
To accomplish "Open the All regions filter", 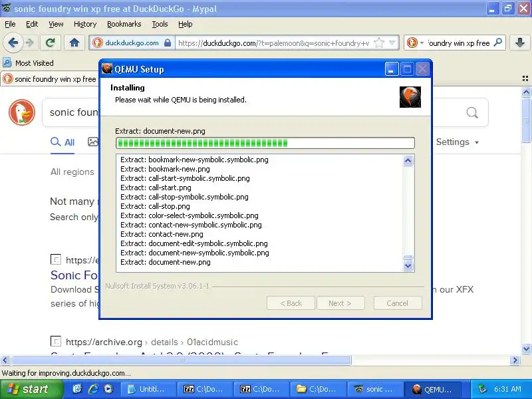I will (72, 172).
